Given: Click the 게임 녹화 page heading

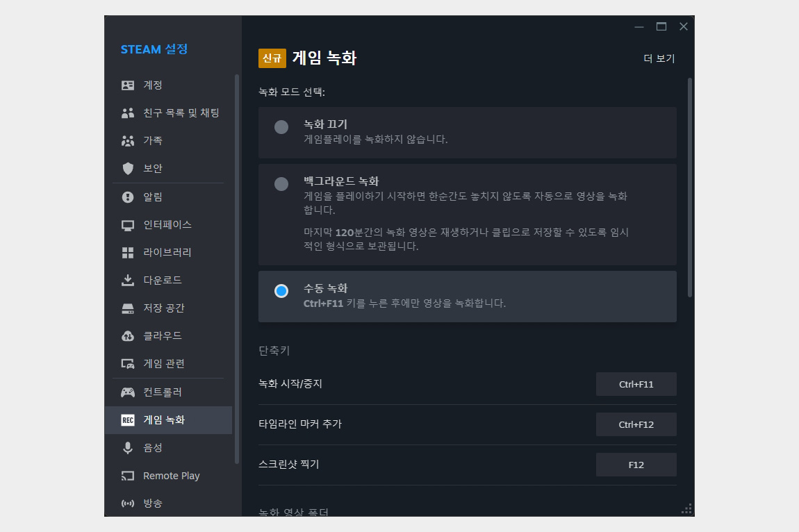Looking at the screenshot, I should pos(324,58).
